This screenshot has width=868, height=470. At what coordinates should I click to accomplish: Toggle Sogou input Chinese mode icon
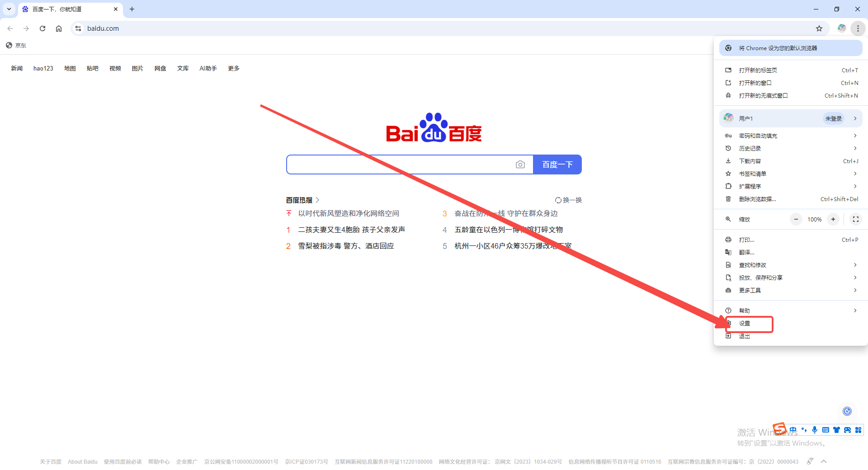click(x=793, y=430)
